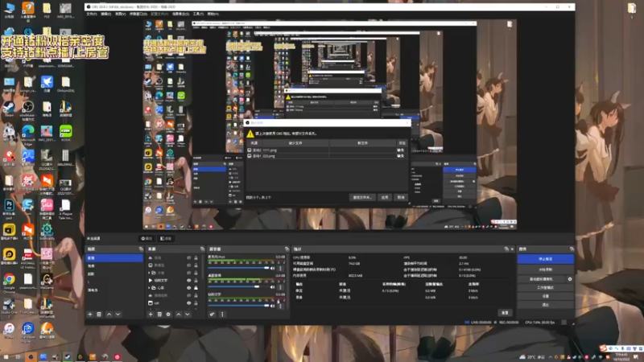
Task: Open options menu for 桌面音频 channel
Action: (281, 287)
